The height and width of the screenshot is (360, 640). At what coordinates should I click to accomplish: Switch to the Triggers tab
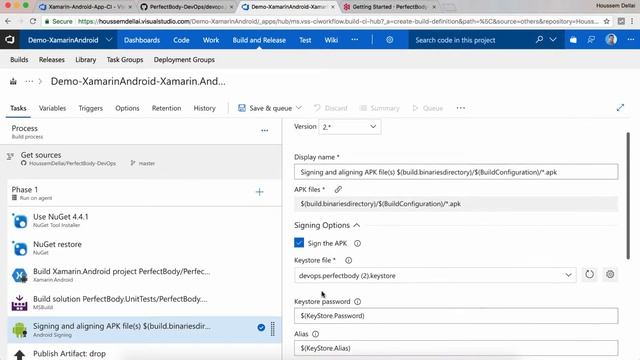(91, 108)
